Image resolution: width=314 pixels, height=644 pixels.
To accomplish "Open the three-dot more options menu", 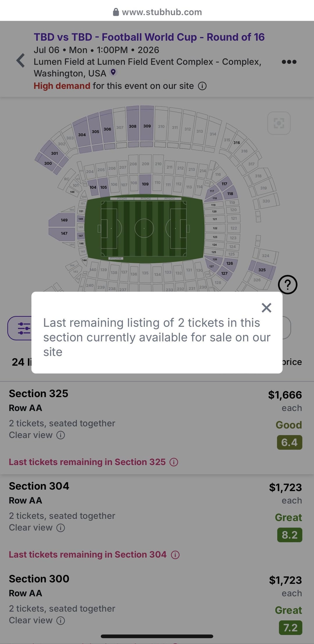I will click(x=289, y=62).
